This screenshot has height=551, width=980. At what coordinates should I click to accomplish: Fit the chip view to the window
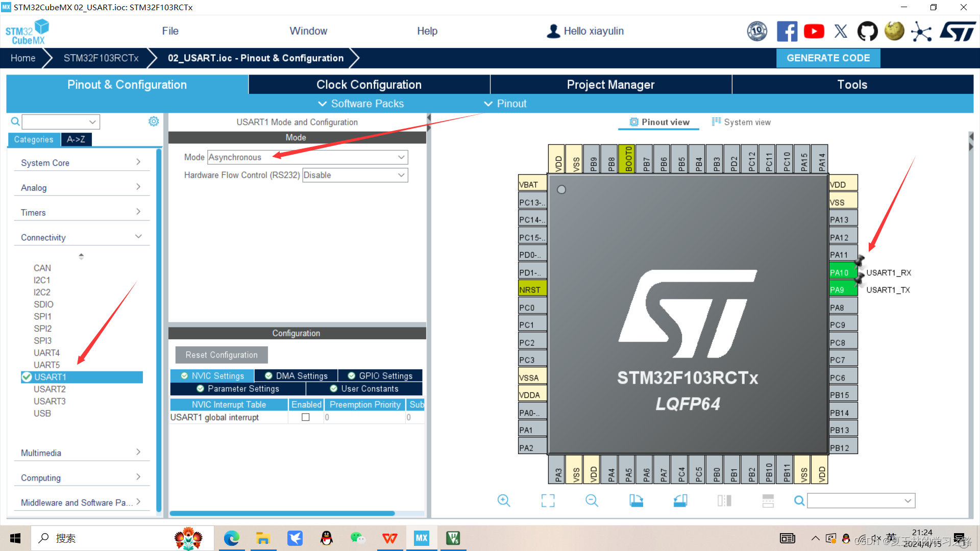[548, 500]
